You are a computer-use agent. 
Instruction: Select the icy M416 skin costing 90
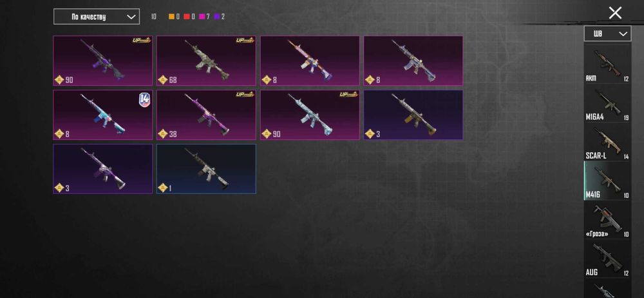(x=310, y=115)
